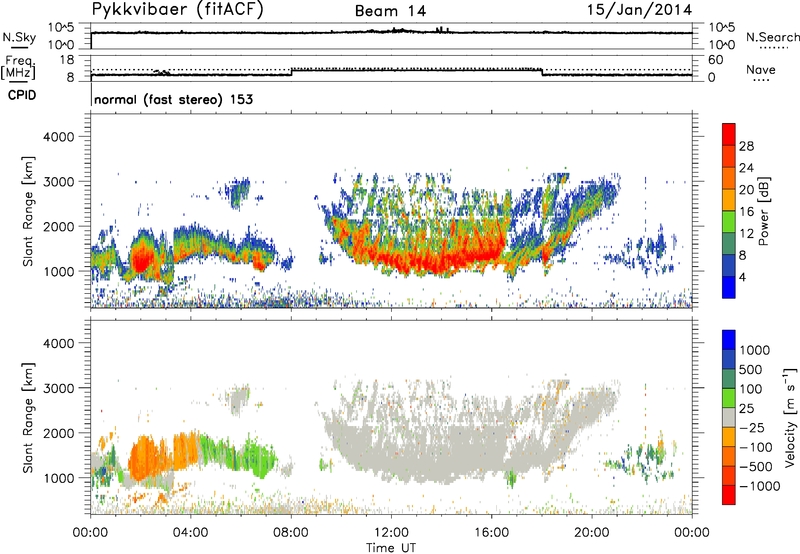Pick the light green segment of Power colorbar
Image resolution: width=800 pixels, height=554 pixels.
(x=729, y=222)
